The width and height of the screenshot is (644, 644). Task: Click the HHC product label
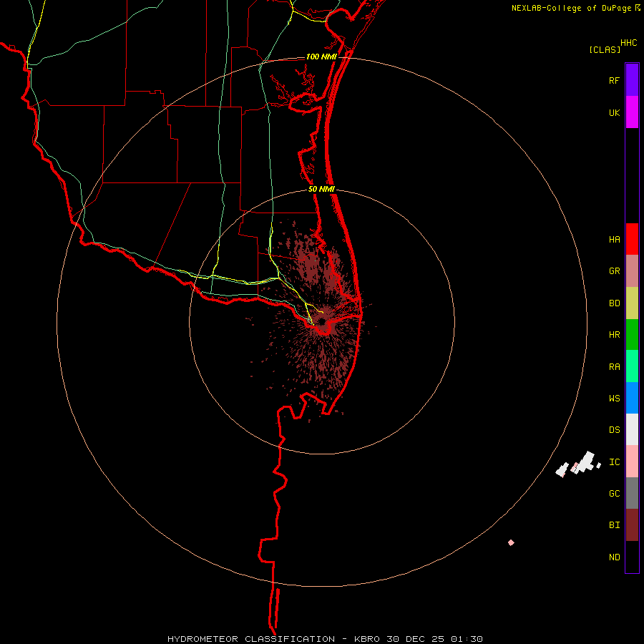tap(629, 43)
